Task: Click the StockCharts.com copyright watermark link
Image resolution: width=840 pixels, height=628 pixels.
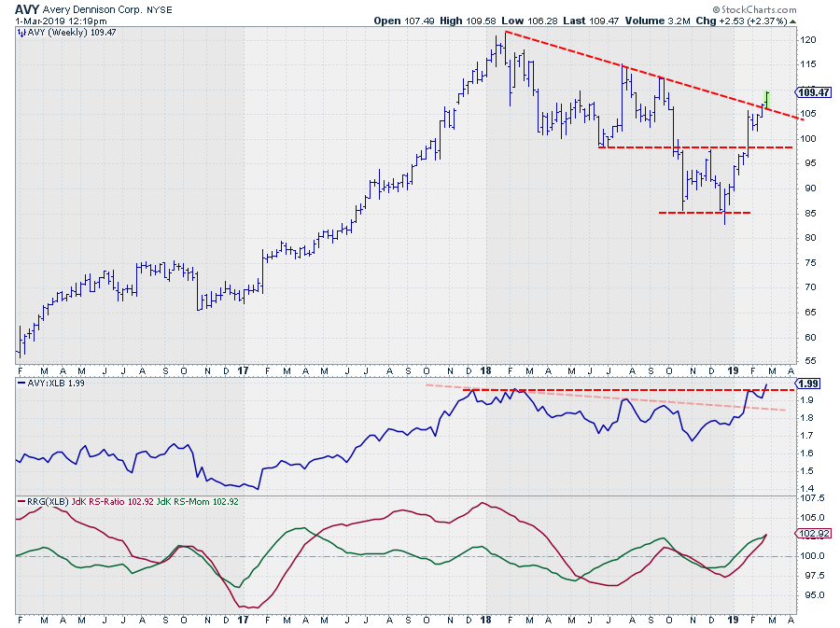Action: (x=754, y=9)
